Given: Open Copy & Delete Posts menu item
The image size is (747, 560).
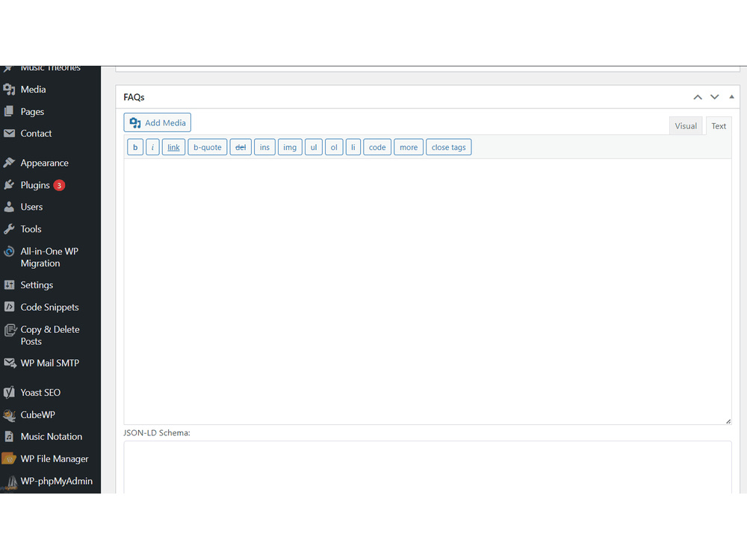Looking at the screenshot, I should [50, 335].
